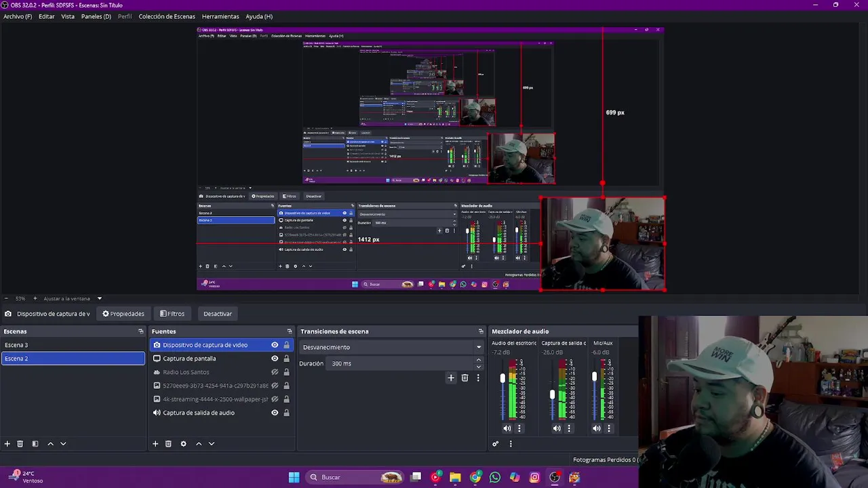Increase transition duration with up arrow

(x=479, y=361)
